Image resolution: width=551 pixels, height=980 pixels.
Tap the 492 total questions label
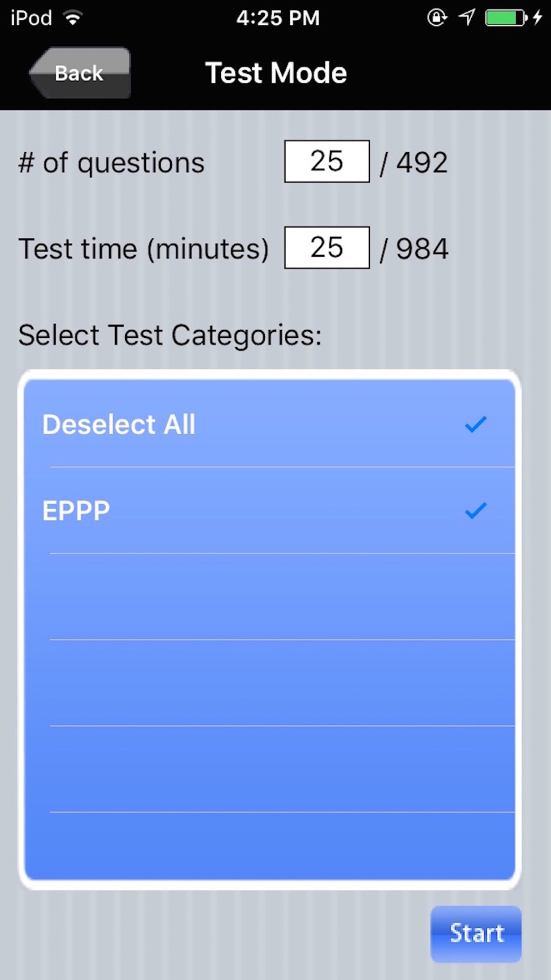coord(422,163)
